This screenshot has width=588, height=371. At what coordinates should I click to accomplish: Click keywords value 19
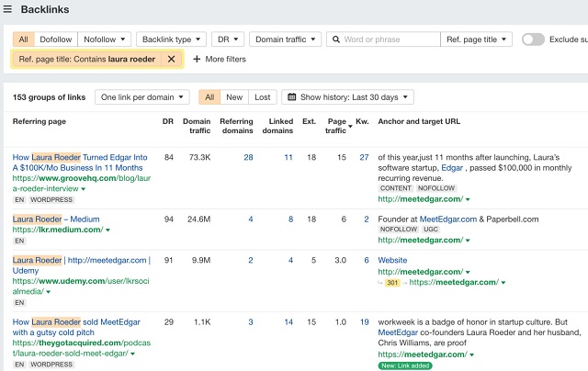pos(364,322)
